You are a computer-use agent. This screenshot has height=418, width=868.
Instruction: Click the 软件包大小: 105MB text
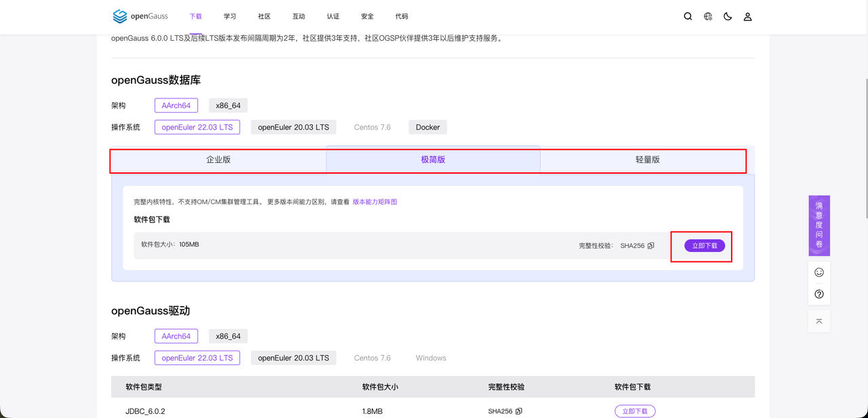point(170,244)
